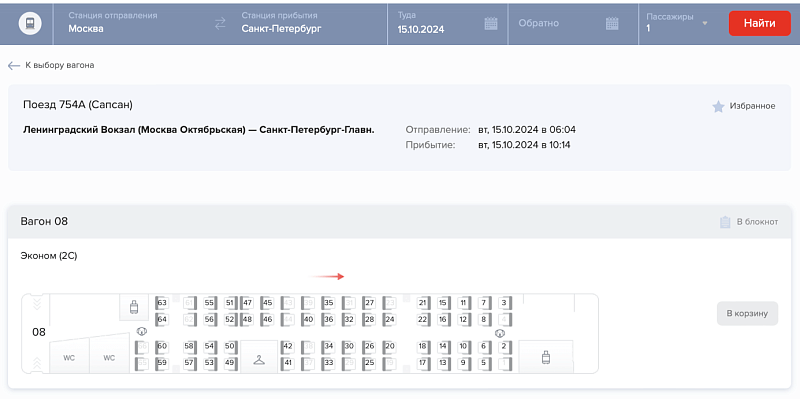This screenshot has width=800, height=399.
Task: Pick seat 32 on the car map
Action: pos(348,320)
